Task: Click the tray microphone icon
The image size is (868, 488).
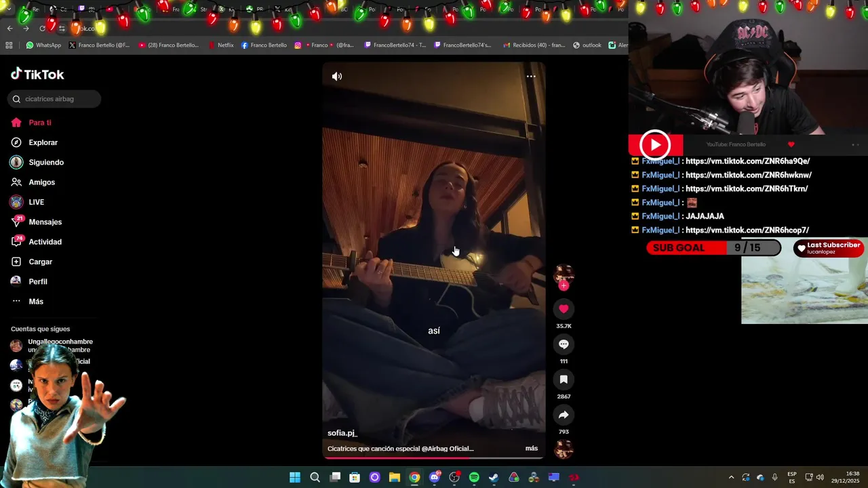Action: pyautogui.click(x=775, y=478)
